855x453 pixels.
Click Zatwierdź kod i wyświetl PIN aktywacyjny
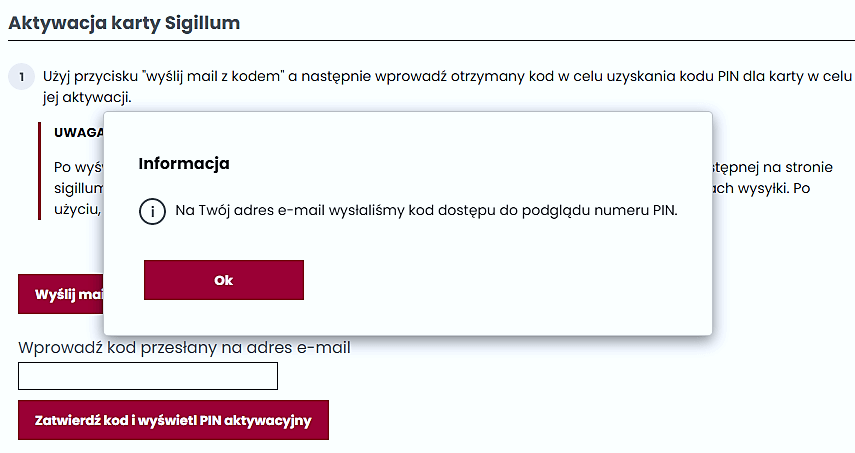173,420
